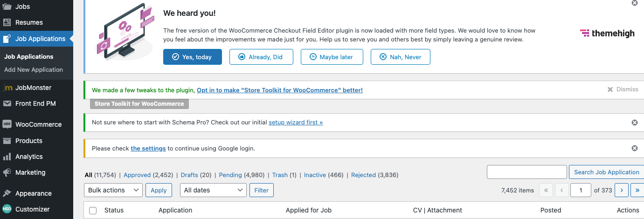Open the Store Toolkit opt-in link

click(x=280, y=90)
